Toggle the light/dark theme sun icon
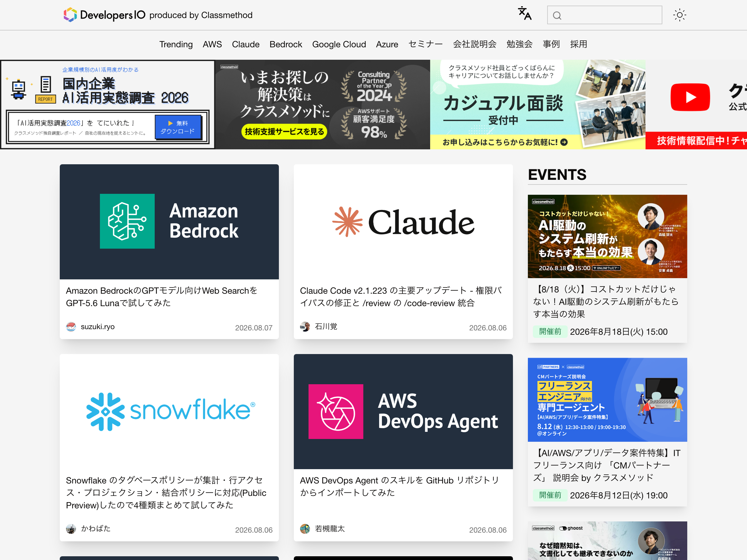 pyautogui.click(x=679, y=15)
